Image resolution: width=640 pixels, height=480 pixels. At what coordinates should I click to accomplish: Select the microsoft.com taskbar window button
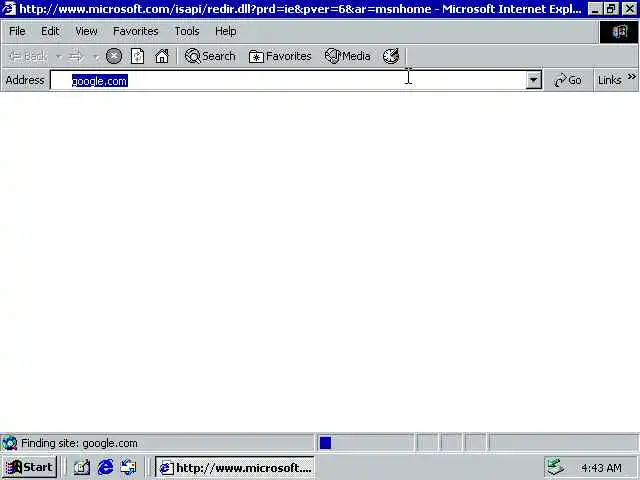tap(235, 467)
